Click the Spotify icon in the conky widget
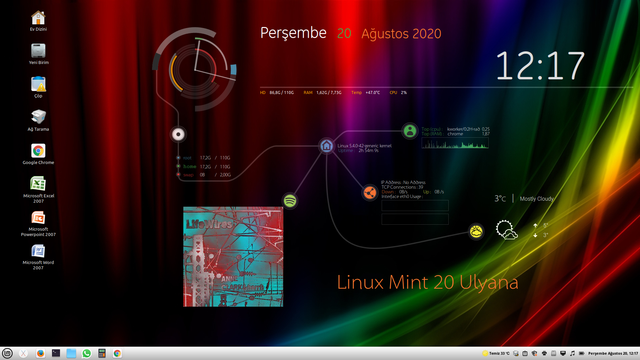640x360 pixels. (x=290, y=201)
